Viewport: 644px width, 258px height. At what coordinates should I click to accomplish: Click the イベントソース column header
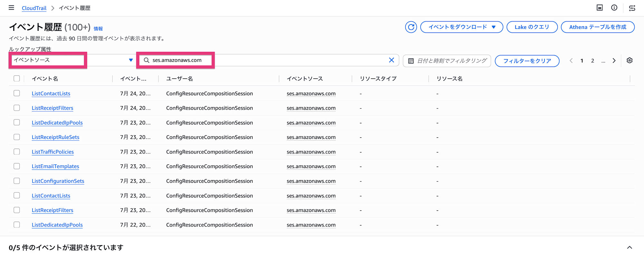(305, 78)
